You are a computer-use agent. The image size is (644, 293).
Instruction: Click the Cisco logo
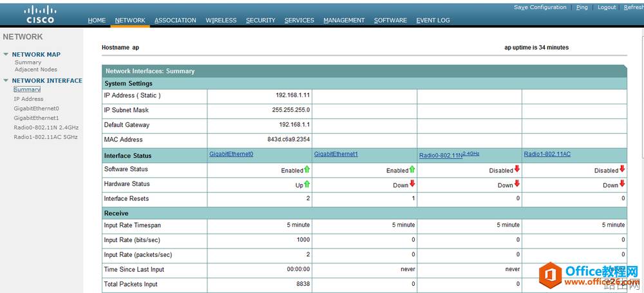pyautogui.click(x=40, y=15)
